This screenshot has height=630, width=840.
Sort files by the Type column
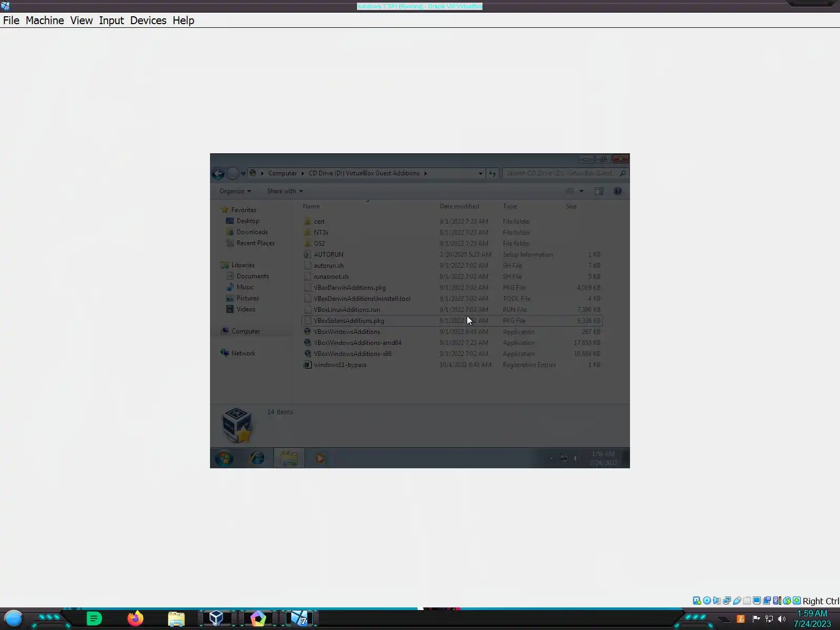510,206
